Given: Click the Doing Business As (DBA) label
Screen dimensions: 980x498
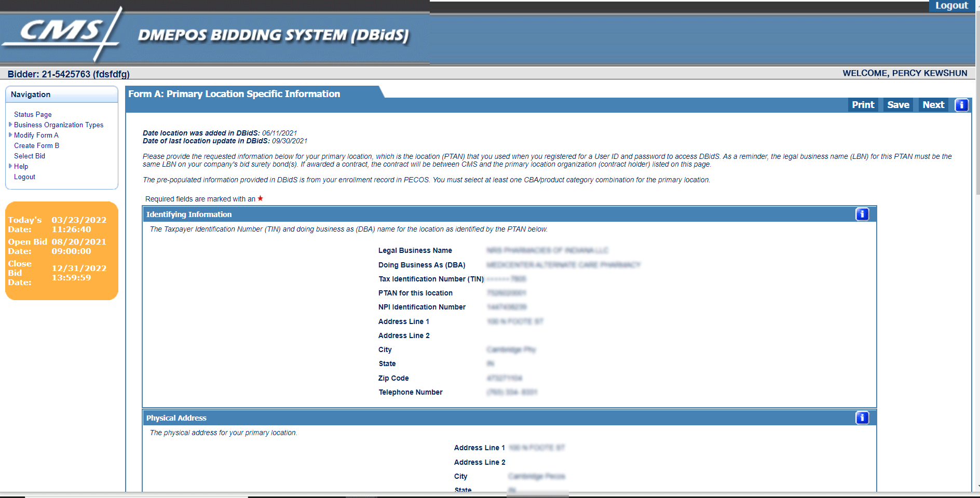Looking at the screenshot, I should point(421,265).
